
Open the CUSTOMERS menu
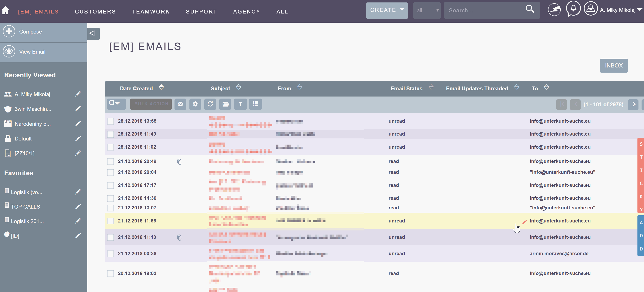95,11
